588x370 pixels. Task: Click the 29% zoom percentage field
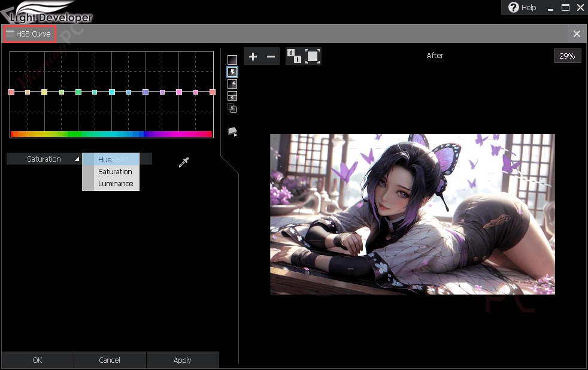[567, 56]
